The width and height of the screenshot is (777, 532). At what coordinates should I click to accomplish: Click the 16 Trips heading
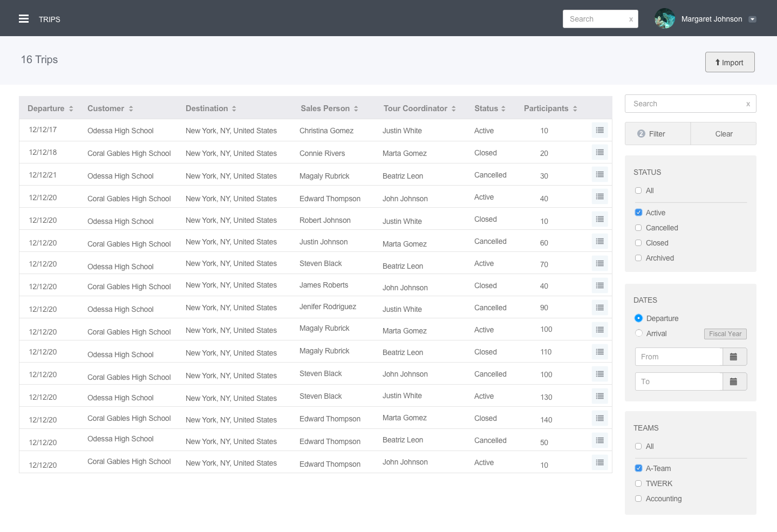coord(39,60)
